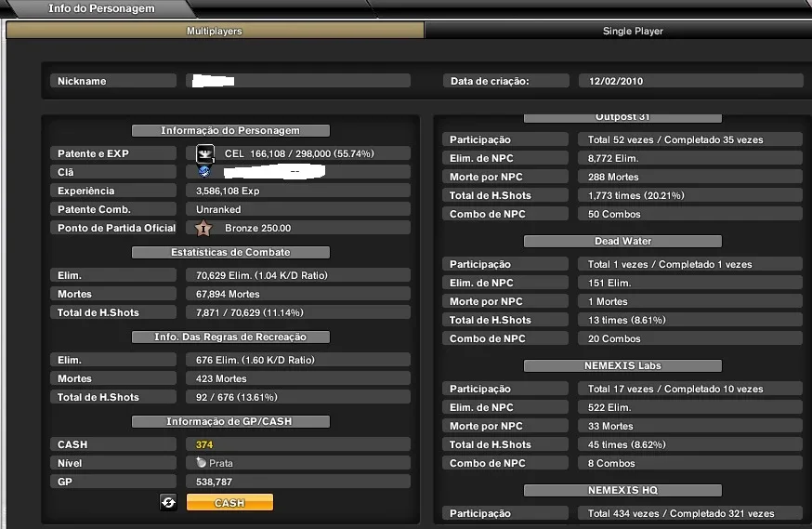The width and height of the screenshot is (812, 529).
Task: Click 1,773 times (20.21%) value
Action: point(635,196)
